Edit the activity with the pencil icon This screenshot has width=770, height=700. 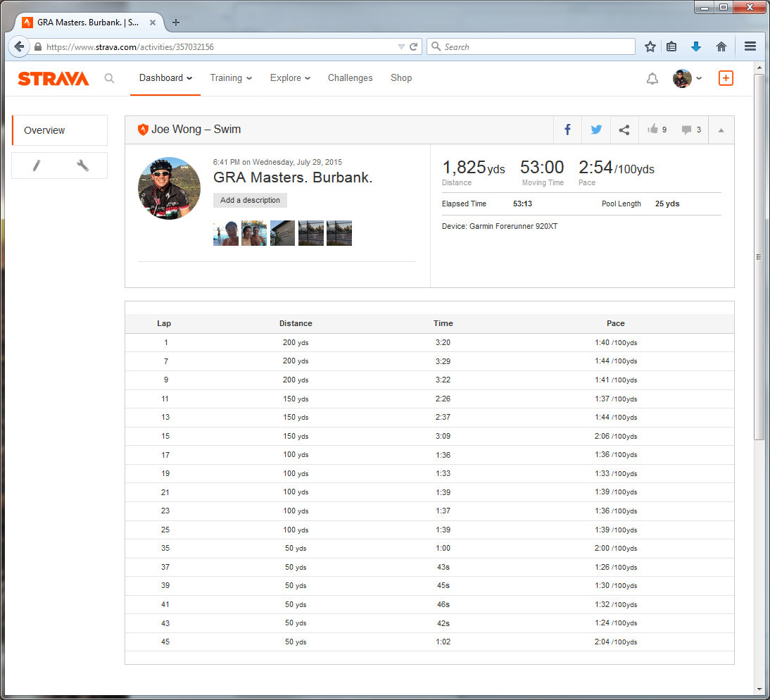(37, 165)
